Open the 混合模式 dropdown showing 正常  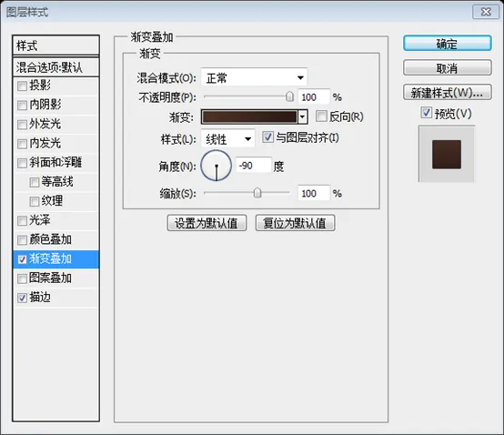click(x=254, y=77)
